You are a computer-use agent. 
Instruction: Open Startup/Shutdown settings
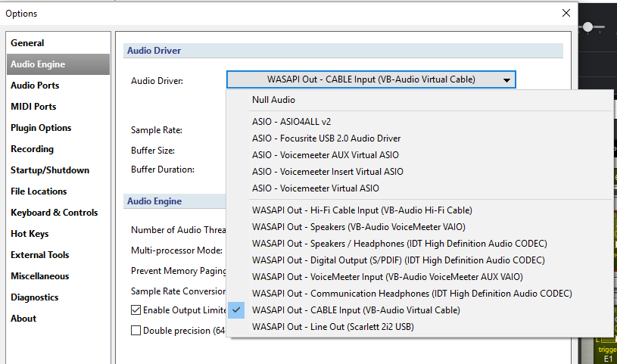pyautogui.click(x=58, y=170)
